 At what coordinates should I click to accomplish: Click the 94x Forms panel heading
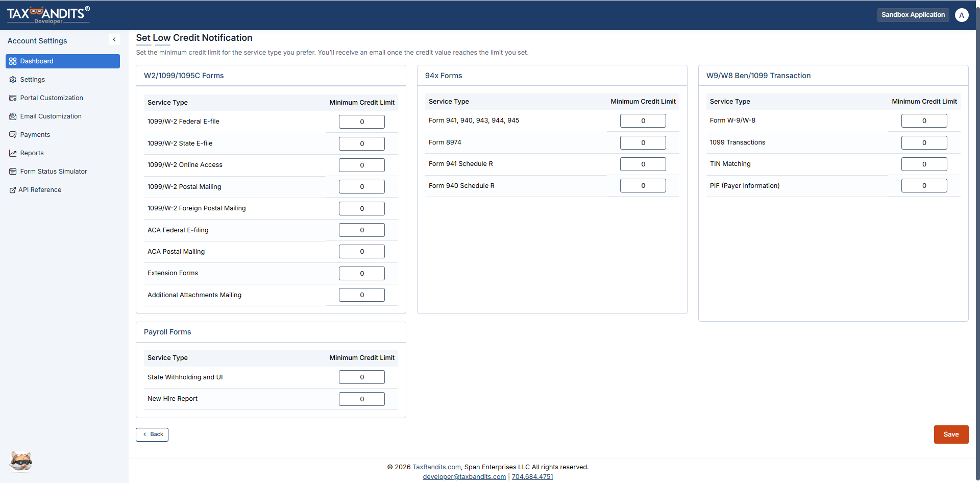point(444,76)
